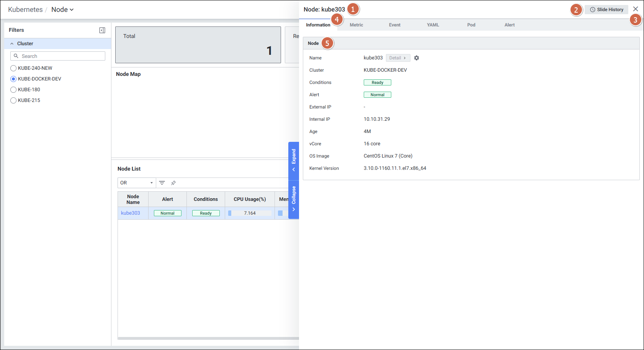Click the Collapse side panel handle
The width and height of the screenshot is (644, 350).
pos(294,199)
